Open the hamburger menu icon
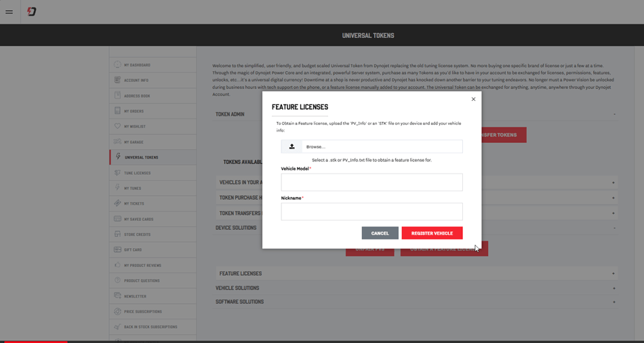644x343 pixels. 9,12
